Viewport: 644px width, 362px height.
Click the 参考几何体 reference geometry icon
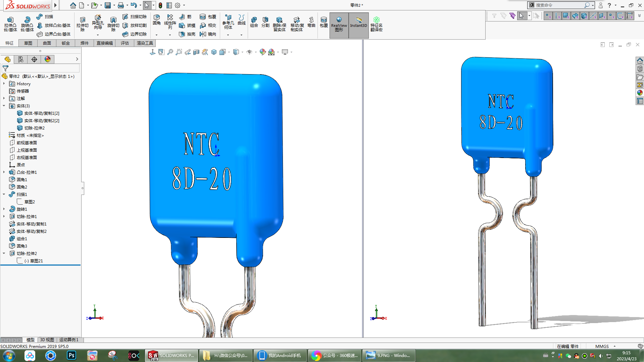(228, 22)
